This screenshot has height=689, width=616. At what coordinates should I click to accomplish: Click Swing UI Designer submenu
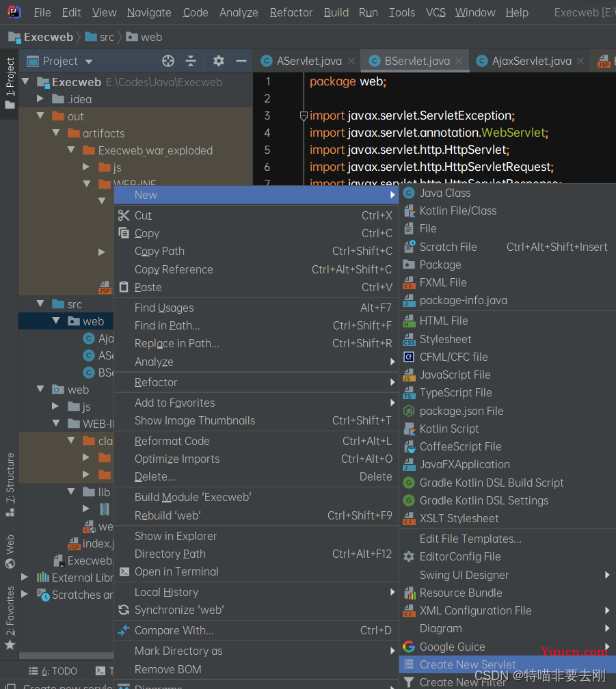[x=507, y=575]
